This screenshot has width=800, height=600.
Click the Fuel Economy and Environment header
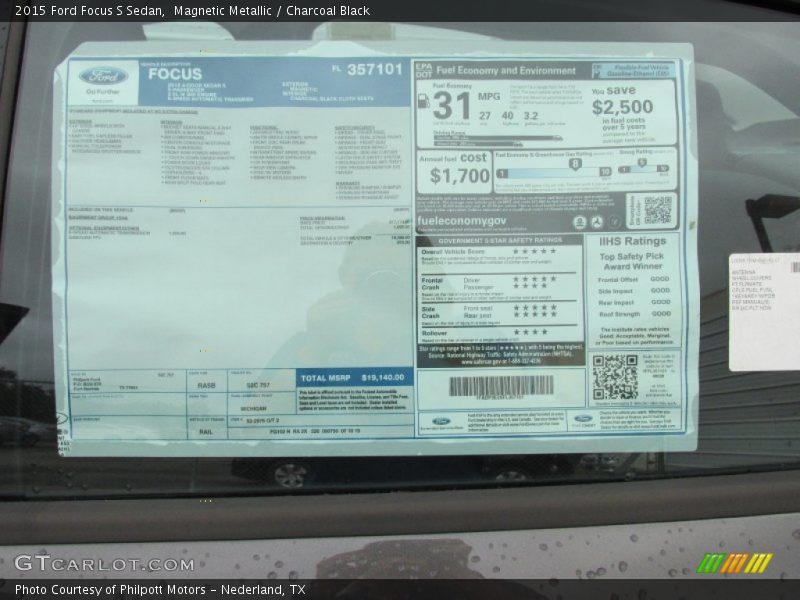pyautogui.click(x=506, y=70)
